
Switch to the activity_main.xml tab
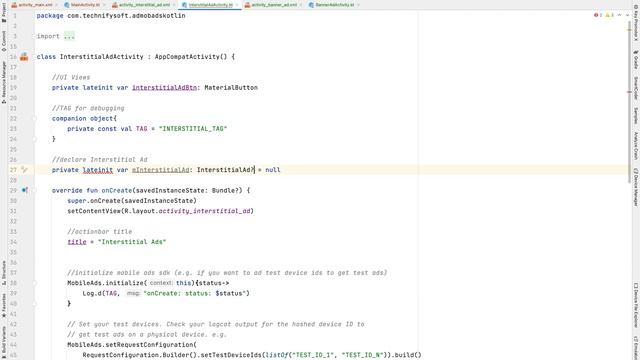35,5
